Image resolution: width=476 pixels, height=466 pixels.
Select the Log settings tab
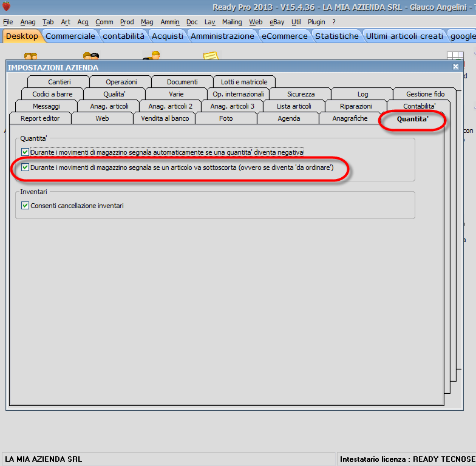(362, 93)
